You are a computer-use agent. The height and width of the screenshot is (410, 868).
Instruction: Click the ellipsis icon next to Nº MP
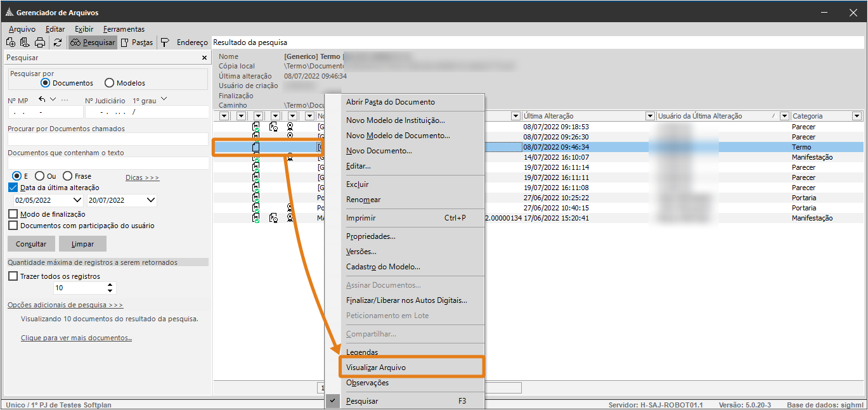click(x=65, y=100)
